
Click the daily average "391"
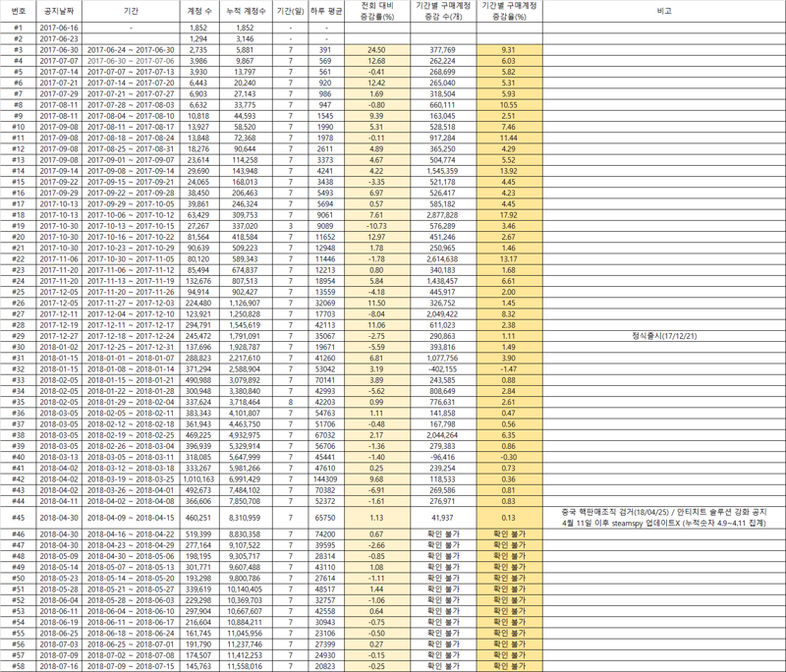tap(326, 50)
